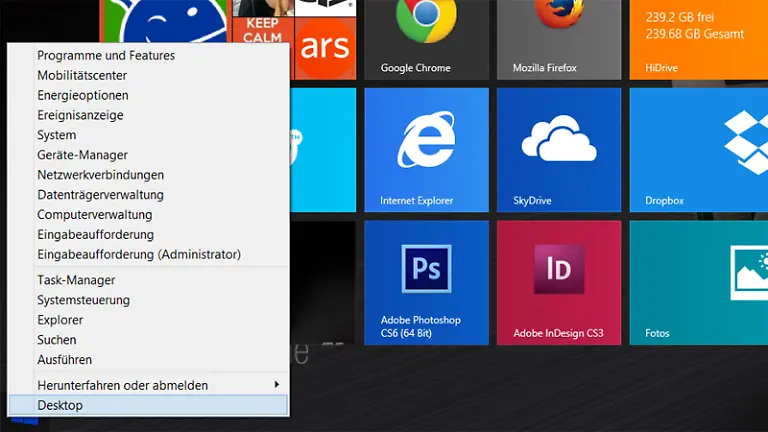Launch Mozilla Firefox from its tile

(558, 38)
